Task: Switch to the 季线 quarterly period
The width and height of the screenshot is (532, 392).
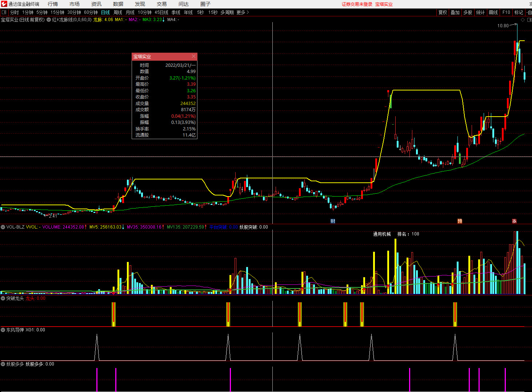Action: (176, 12)
